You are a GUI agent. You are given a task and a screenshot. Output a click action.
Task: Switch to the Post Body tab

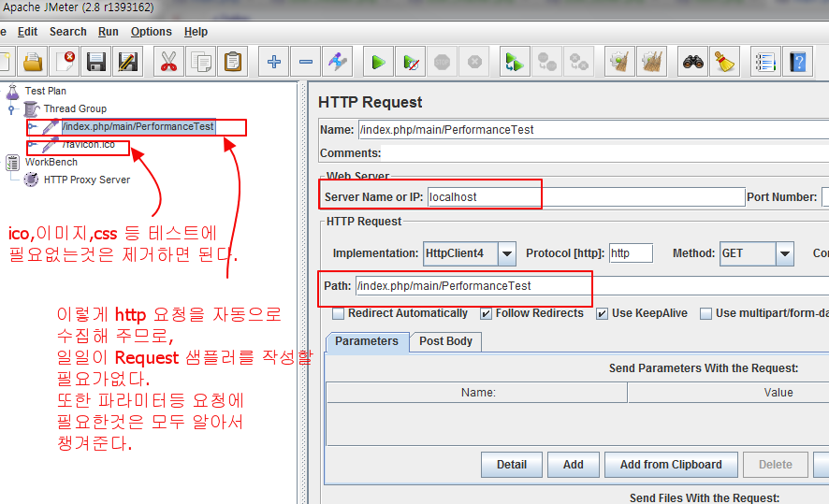[445, 342]
